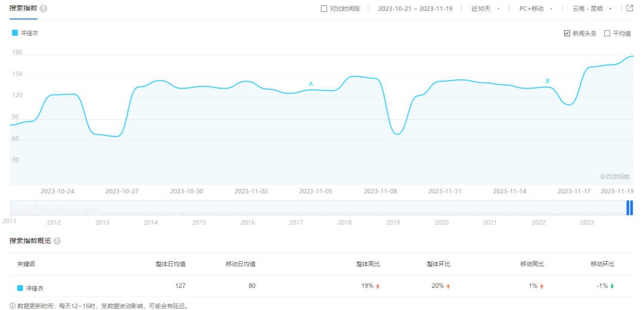Click the 整体日均值 column header
Viewport: 644px width, 310px height.
click(171, 263)
